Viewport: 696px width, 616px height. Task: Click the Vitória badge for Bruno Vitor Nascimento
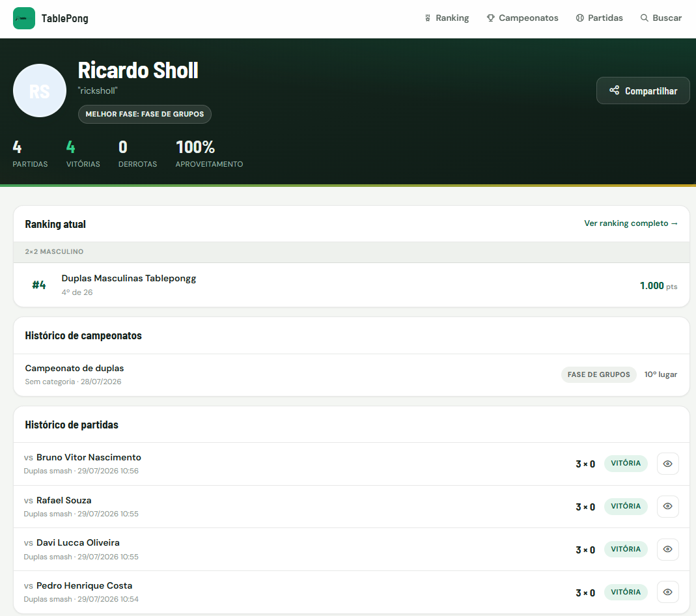click(626, 464)
